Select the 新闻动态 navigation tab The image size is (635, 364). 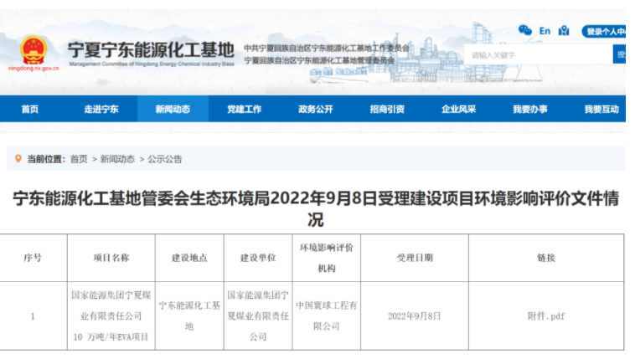tap(173, 109)
